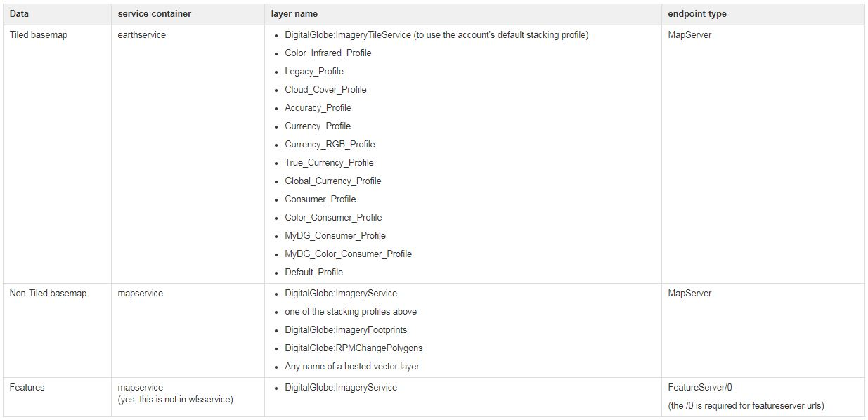Click '(the /0 is required for featureserver urls)' note
868x420 pixels.
pyautogui.click(x=746, y=406)
